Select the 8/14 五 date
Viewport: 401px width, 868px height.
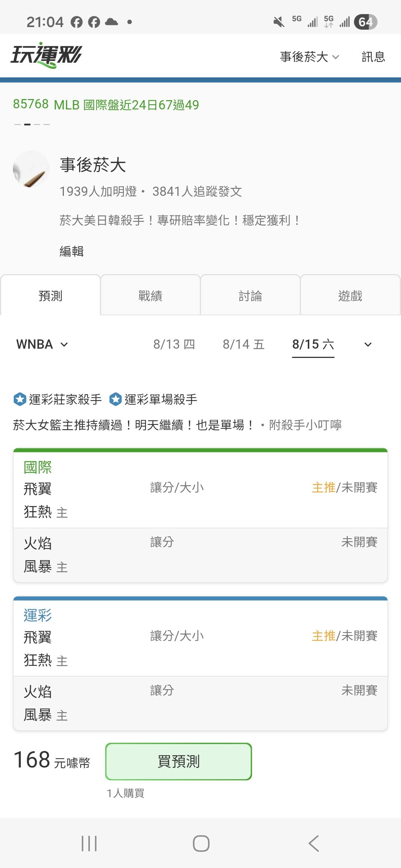pos(244,344)
